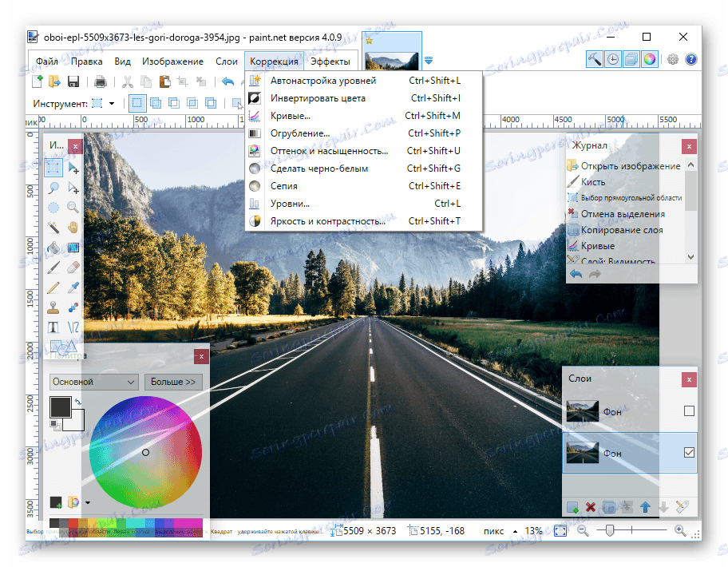Show the top Фон layer
728x567 pixels.
(x=690, y=410)
